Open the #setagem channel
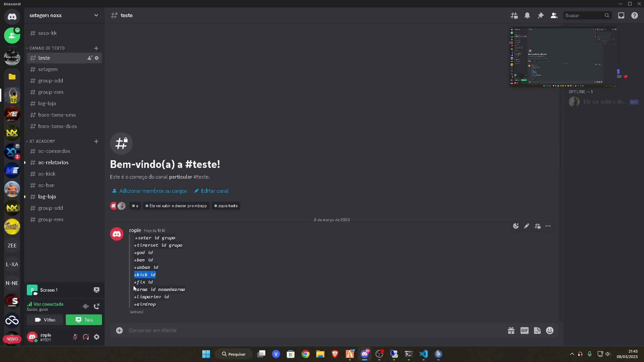The height and width of the screenshot is (362, 644). 48,69
